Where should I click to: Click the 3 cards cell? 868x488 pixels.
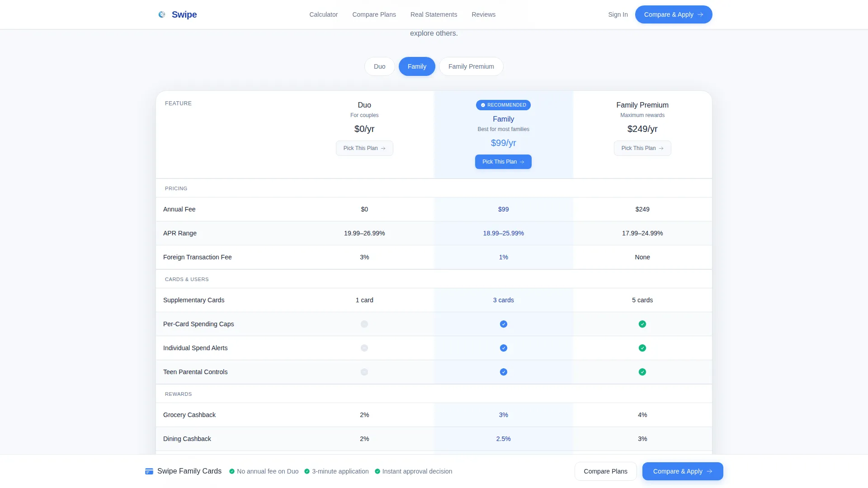tap(503, 300)
